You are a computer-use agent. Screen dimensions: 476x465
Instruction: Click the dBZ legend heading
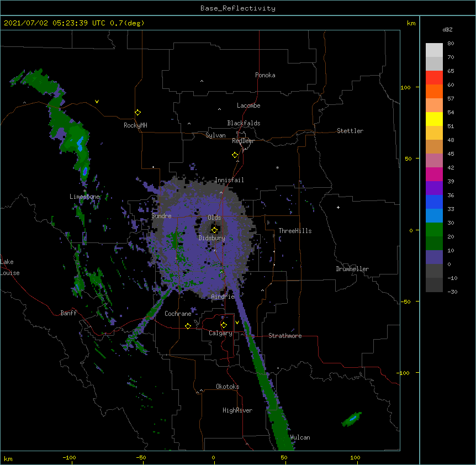[447, 29]
